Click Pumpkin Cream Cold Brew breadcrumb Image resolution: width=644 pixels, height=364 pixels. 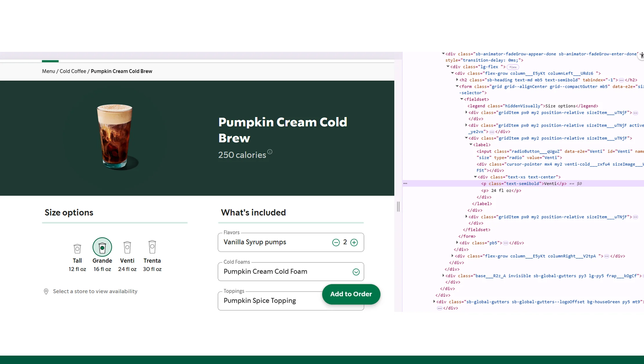pyautogui.click(x=121, y=71)
